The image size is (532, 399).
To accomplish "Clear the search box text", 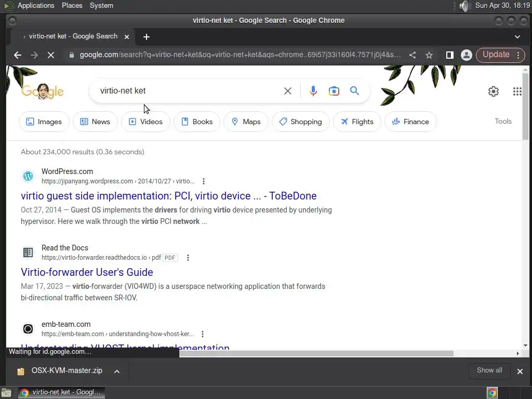I will click(288, 91).
